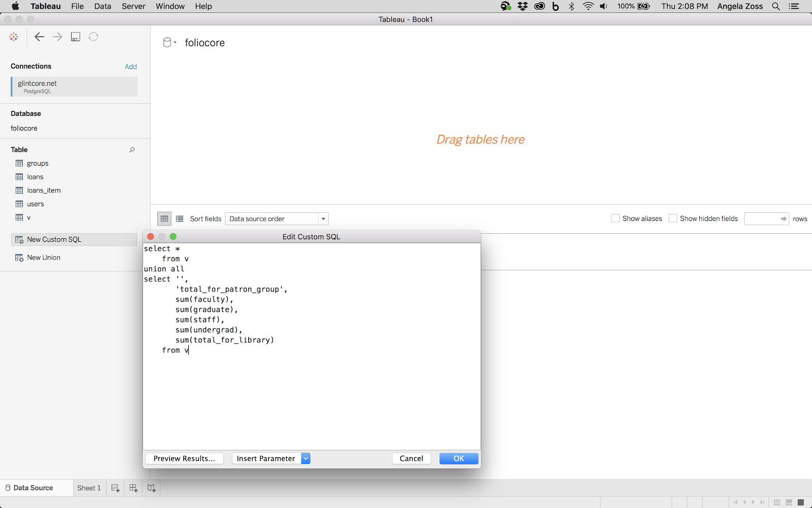The width and height of the screenshot is (812, 508).
Task: Open Spotlight search in the menu bar
Action: (776, 6)
